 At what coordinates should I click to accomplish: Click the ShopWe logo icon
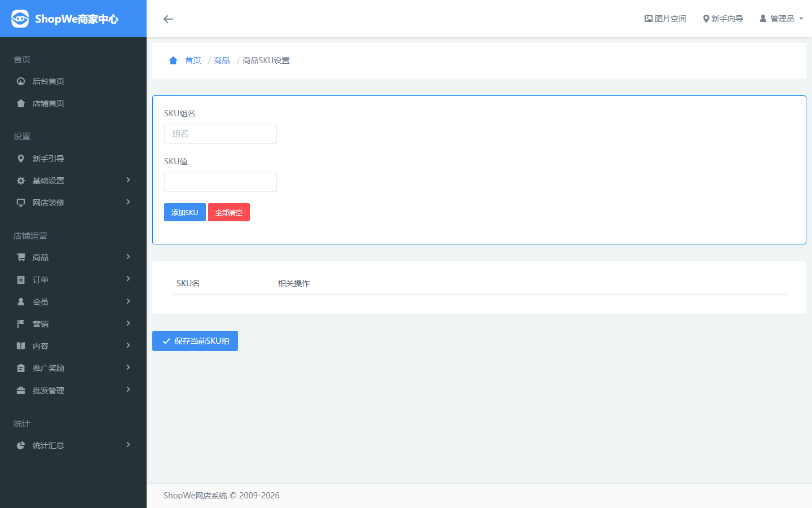20,19
